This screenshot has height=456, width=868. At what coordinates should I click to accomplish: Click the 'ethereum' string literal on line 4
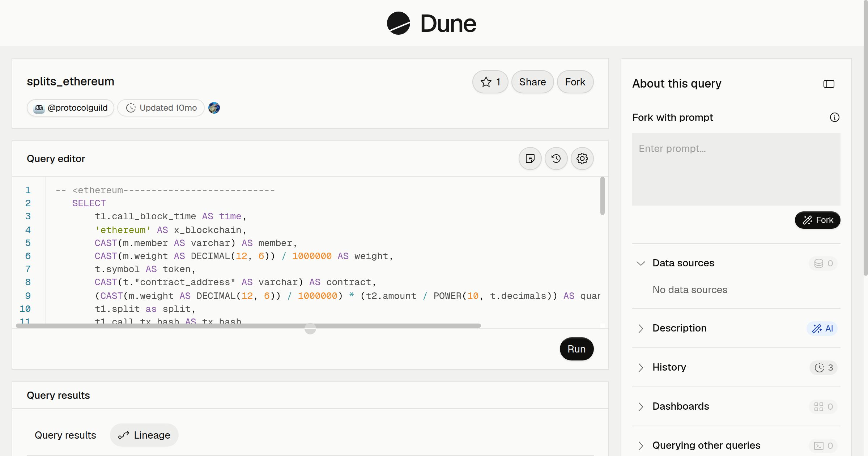tap(123, 230)
